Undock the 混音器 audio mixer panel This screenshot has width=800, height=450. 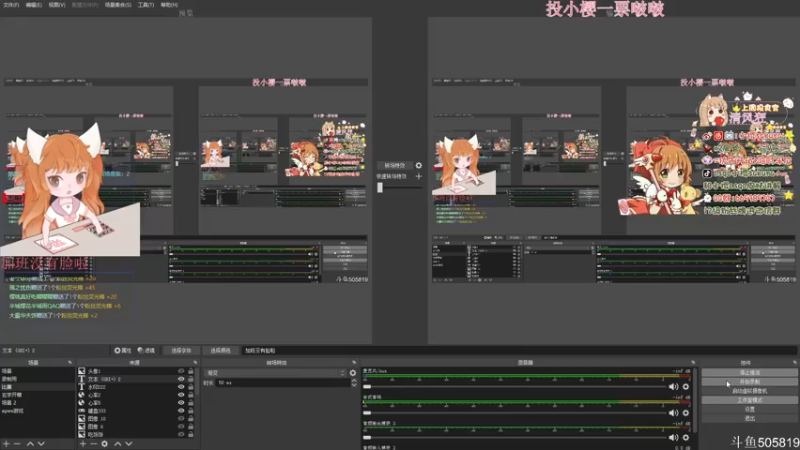pos(693,362)
